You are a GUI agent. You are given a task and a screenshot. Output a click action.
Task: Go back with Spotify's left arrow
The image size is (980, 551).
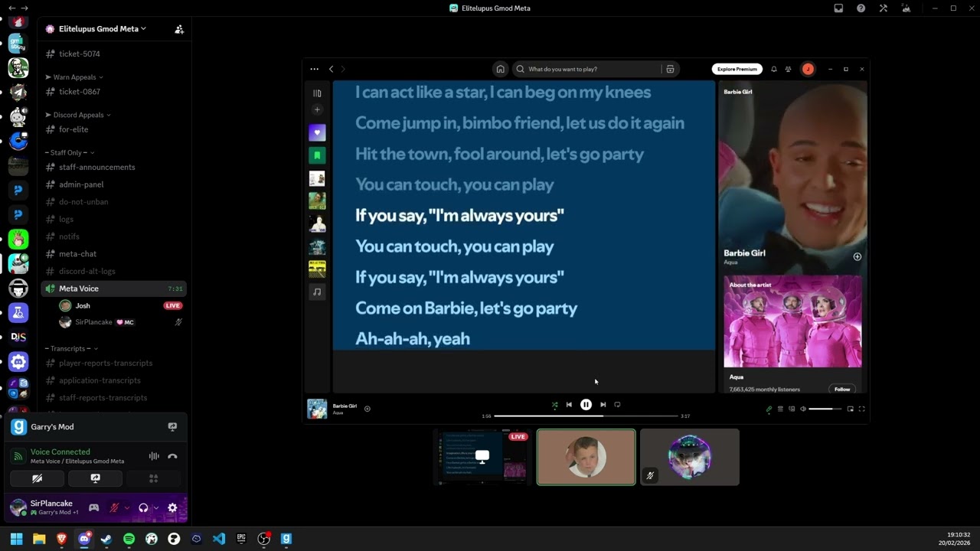tap(332, 69)
